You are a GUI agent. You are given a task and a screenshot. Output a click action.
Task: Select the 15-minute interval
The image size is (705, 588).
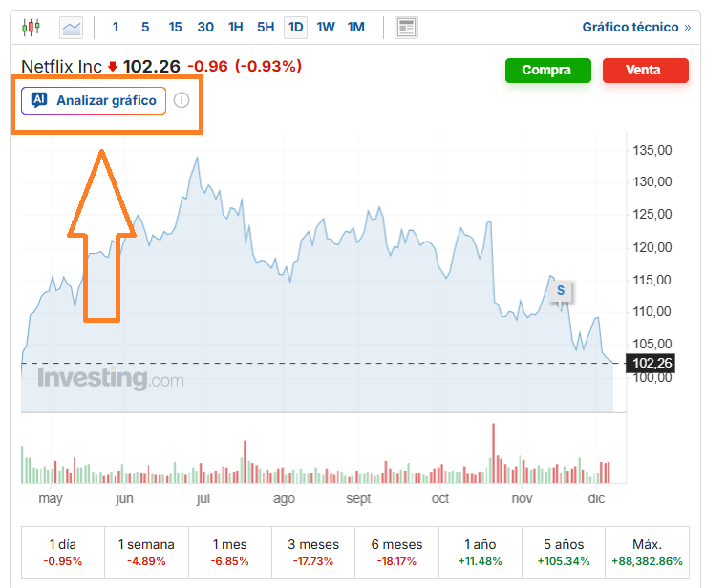pyautogui.click(x=175, y=28)
